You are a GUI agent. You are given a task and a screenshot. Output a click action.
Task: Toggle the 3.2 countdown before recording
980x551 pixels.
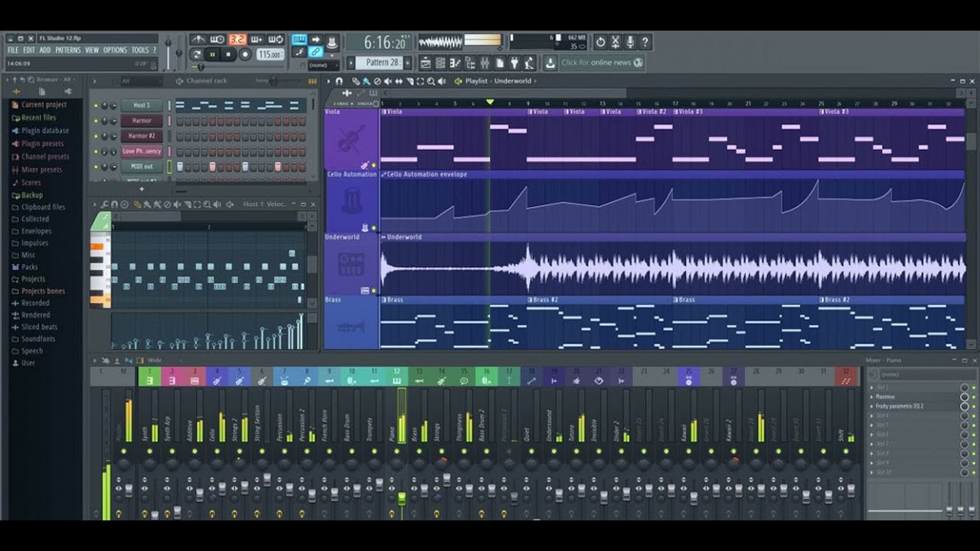(x=237, y=40)
